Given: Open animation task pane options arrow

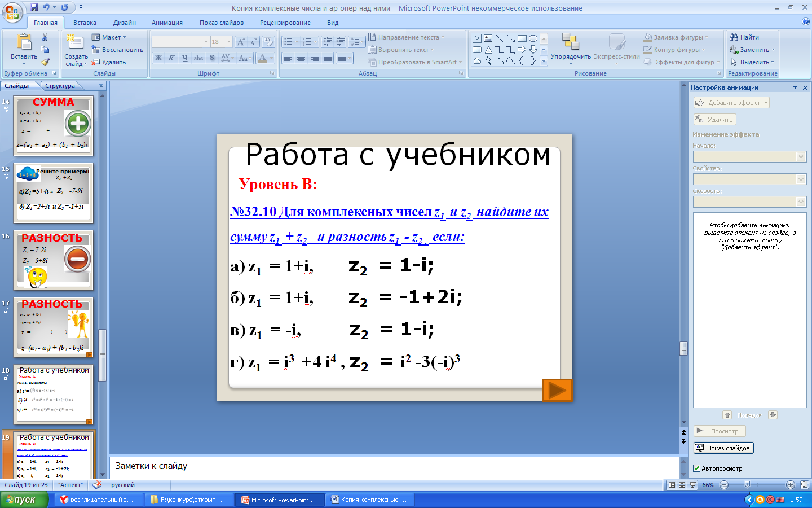Looking at the screenshot, I should (x=796, y=87).
